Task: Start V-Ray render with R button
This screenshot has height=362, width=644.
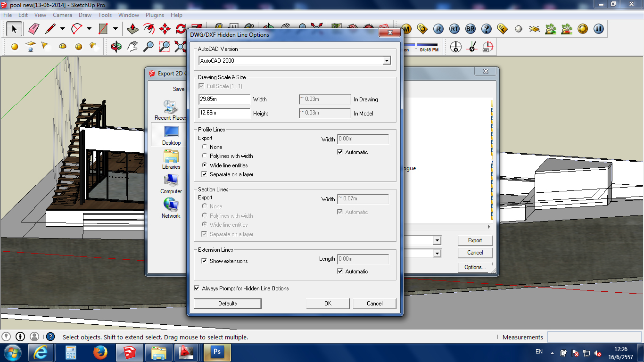Action: coord(438,29)
